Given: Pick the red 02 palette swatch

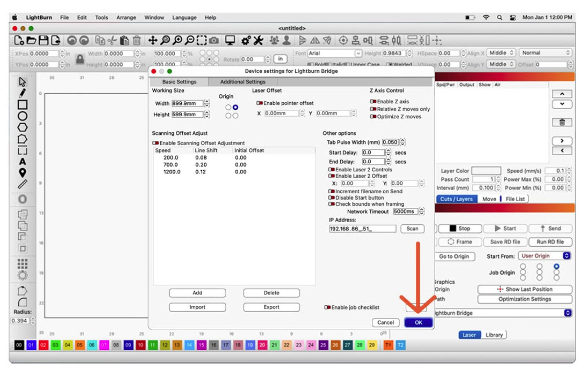Looking at the screenshot, I should pyautogui.click(x=43, y=345).
